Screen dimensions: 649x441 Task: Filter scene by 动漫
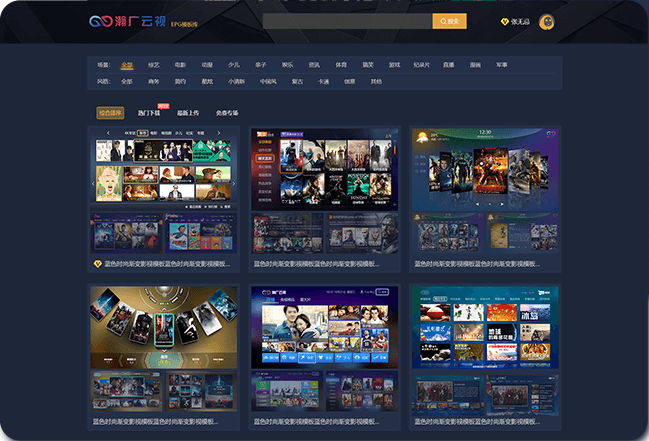[207, 65]
